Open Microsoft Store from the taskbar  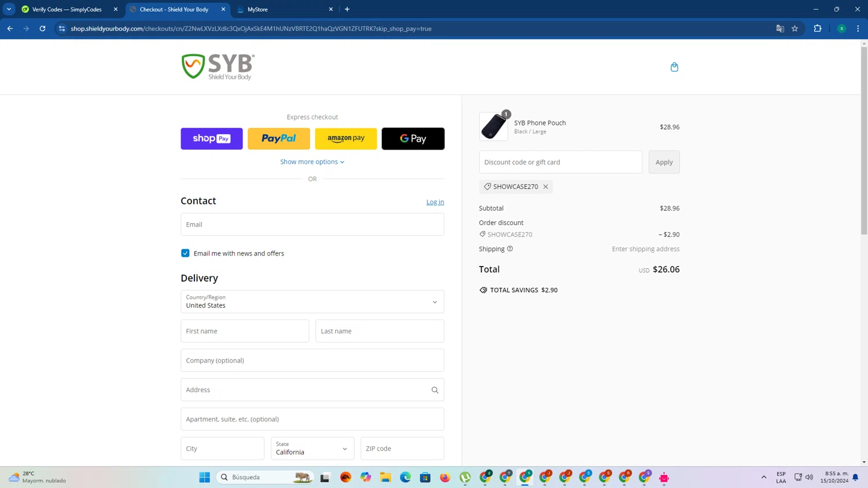(425, 478)
